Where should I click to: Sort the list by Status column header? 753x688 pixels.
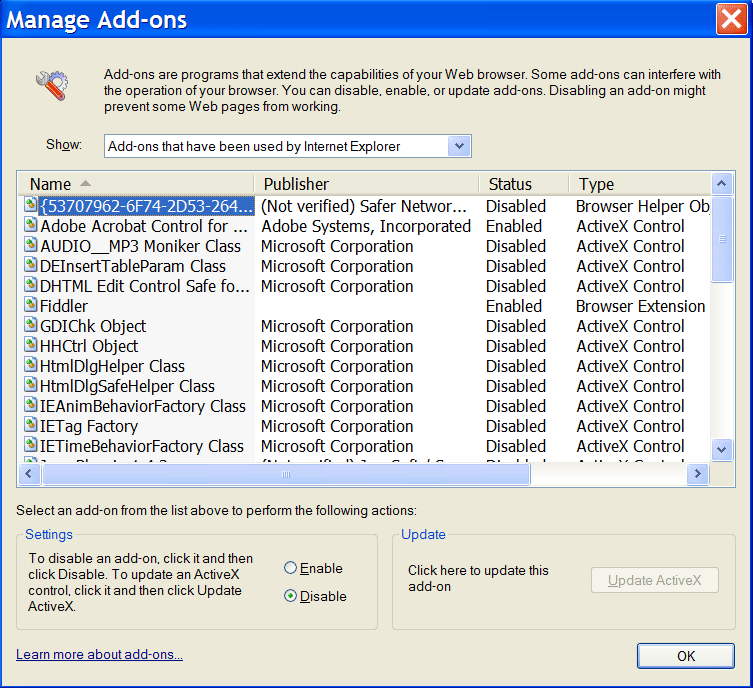(524, 184)
